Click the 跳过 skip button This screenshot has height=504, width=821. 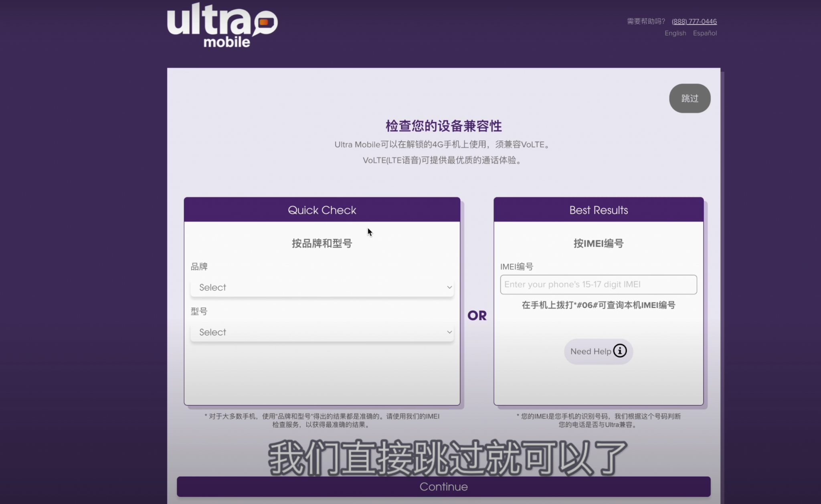click(x=690, y=98)
